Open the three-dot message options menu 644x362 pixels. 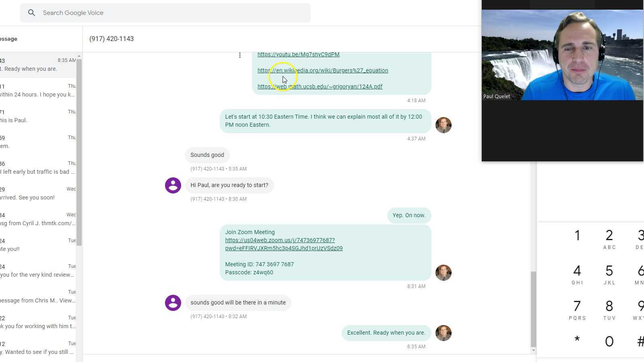(240, 55)
